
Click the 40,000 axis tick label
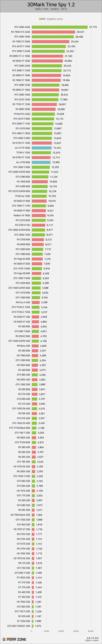click(x=91, y=631)
